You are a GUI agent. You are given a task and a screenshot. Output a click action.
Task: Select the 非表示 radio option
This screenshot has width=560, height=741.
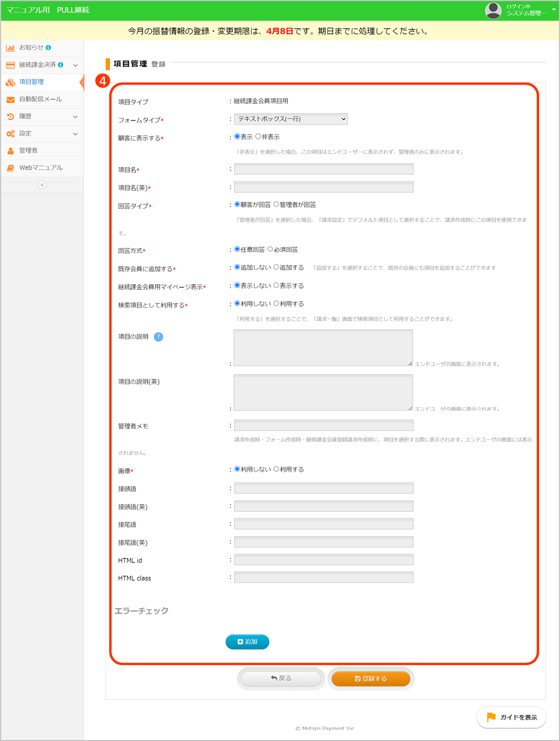pos(258,137)
